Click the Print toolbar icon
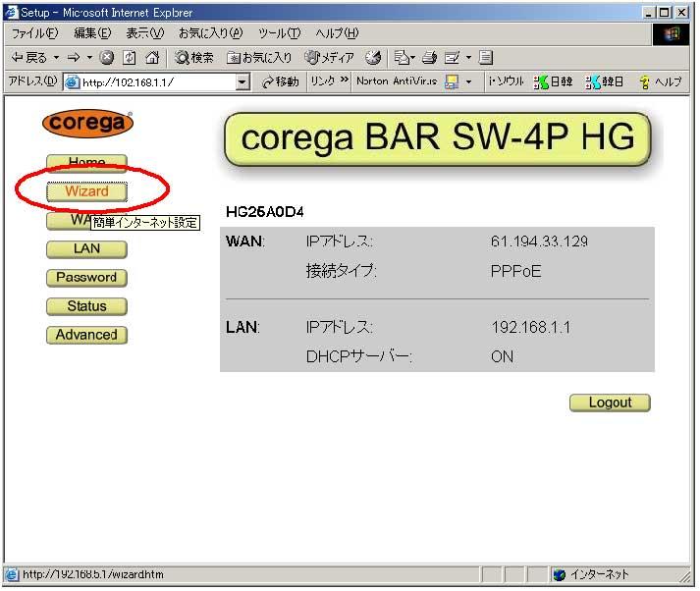Image resolution: width=700 pixels, height=591 pixels. tap(429, 58)
